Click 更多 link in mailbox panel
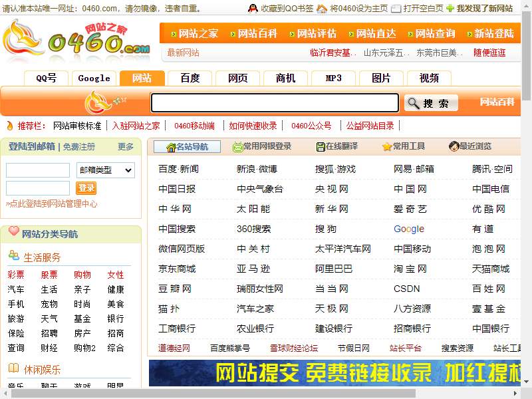This screenshot has height=399, width=532. (x=126, y=146)
